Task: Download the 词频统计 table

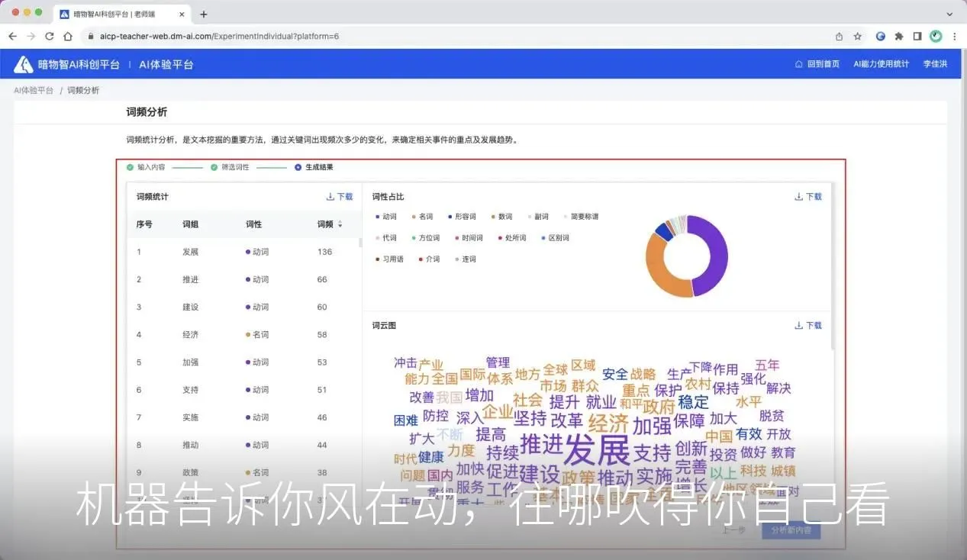Action: click(x=340, y=196)
